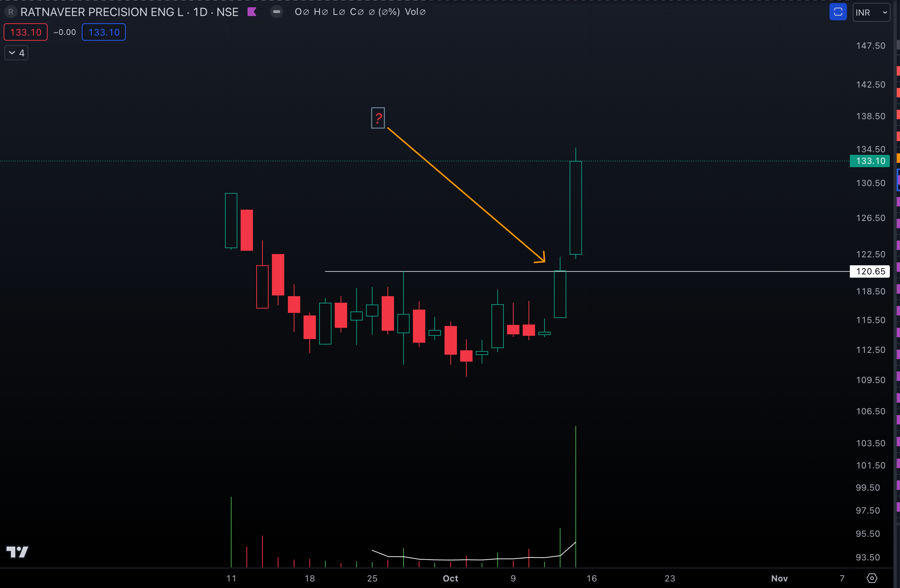Click the 106.50 price scale label
This screenshot has width=900, height=588.
[871, 411]
